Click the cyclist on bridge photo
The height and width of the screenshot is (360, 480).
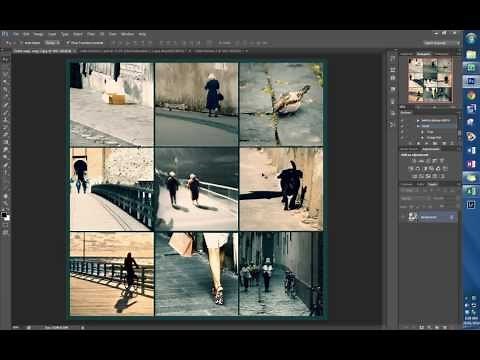tap(112, 274)
